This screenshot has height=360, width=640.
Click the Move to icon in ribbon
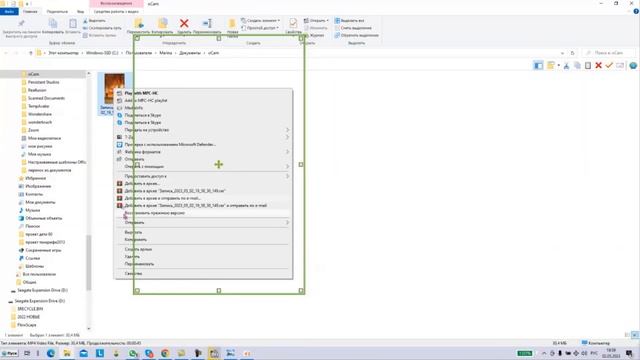[x=139, y=23]
